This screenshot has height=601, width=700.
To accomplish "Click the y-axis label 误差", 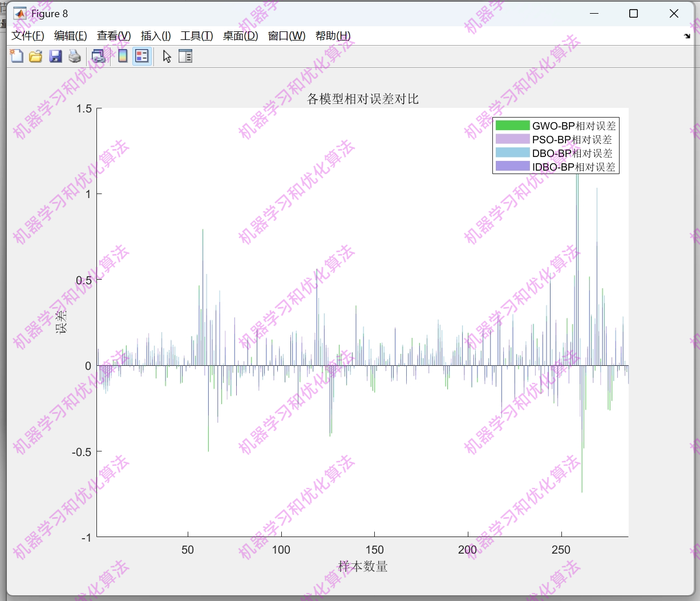I will [62, 322].
